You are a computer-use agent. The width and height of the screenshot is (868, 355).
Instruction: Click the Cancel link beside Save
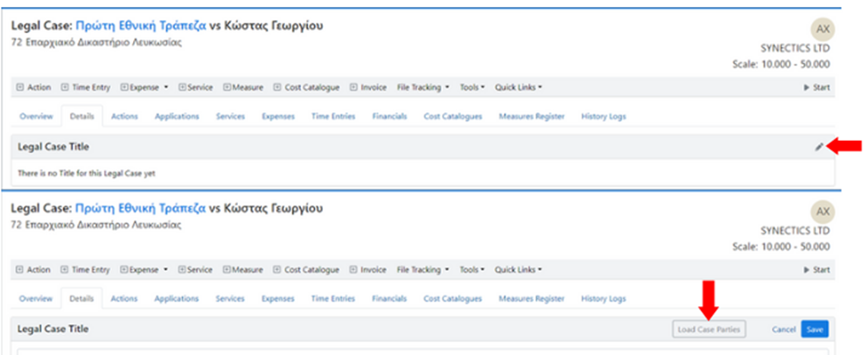click(x=783, y=330)
